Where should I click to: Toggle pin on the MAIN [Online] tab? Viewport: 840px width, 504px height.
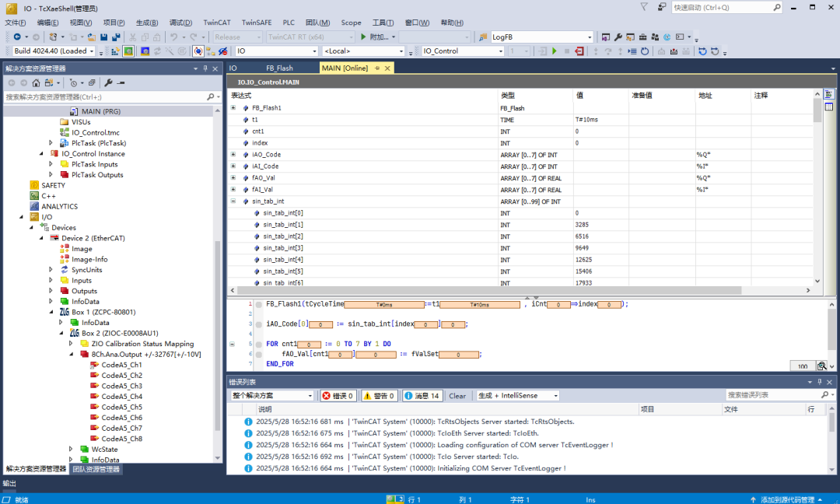(377, 68)
